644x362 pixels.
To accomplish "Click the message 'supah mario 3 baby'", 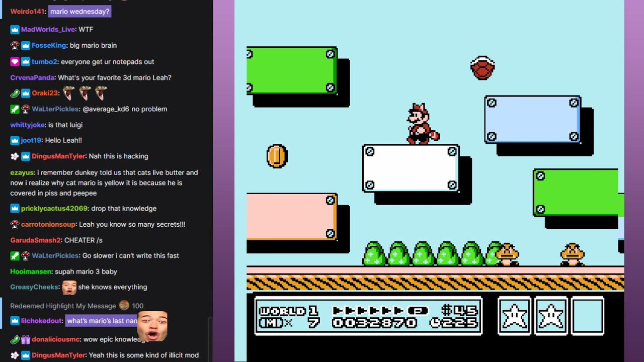I will click(x=86, y=271).
